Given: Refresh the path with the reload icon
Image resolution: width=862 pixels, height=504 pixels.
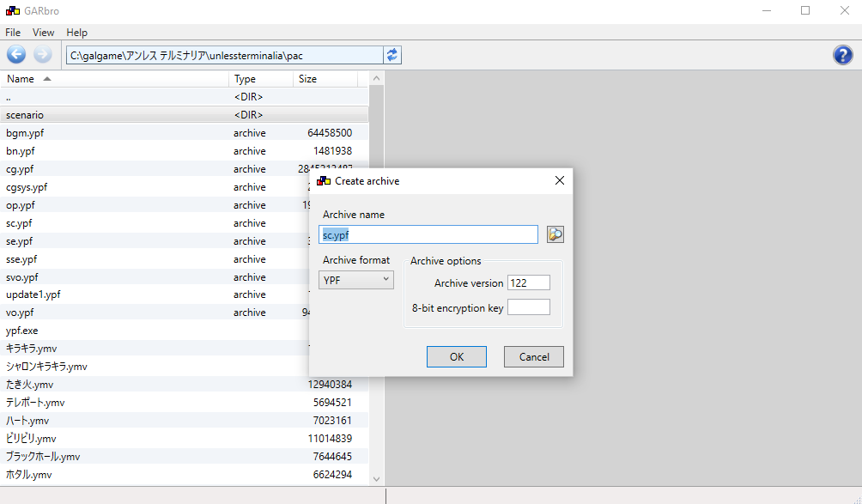Looking at the screenshot, I should click(x=392, y=54).
